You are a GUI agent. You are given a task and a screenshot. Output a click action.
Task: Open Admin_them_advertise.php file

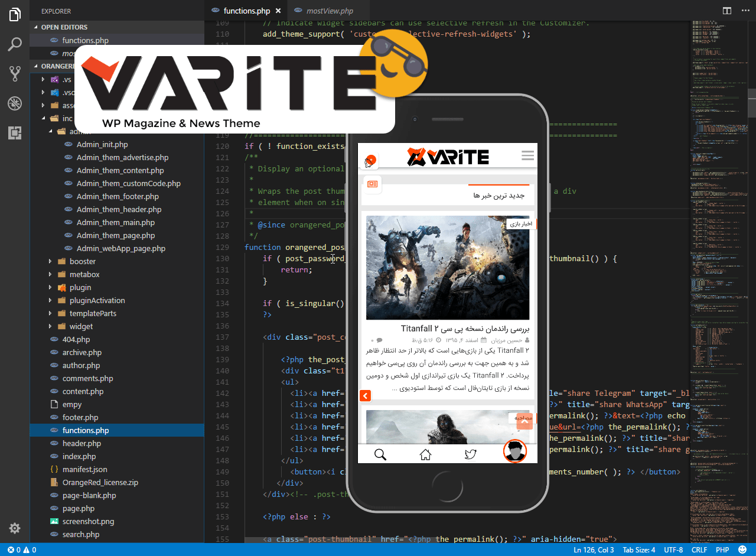(117, 157)
